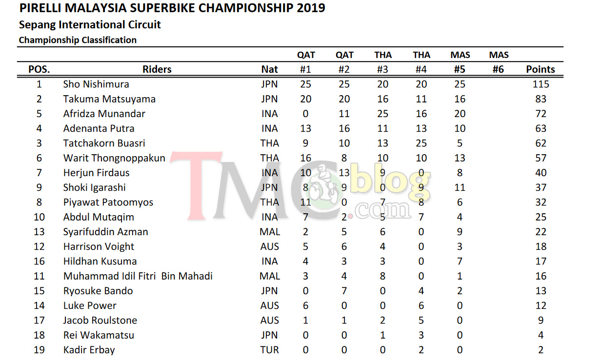The width and height of the screenshot is (601, 364).
Task: Click the Points column header
Action: [x=541, y=69]
